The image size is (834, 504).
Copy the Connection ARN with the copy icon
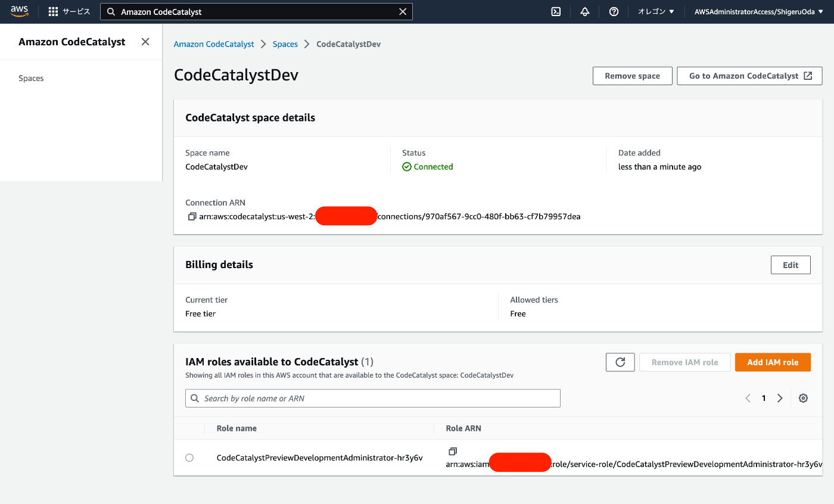tap(192, 217)
